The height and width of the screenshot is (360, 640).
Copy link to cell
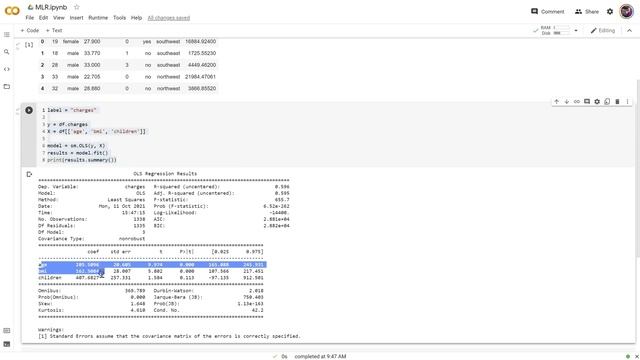click(x=577, y=102)
